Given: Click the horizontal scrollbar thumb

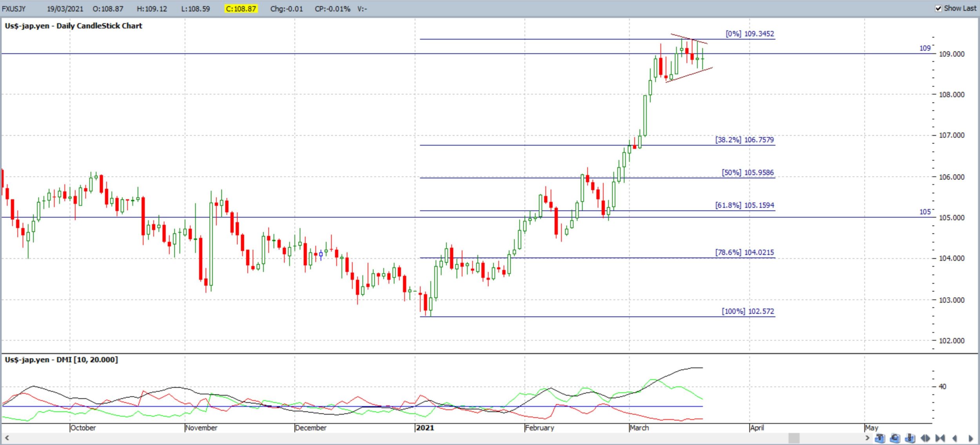Looking at the screenshot, I should [x=794, y=438].
